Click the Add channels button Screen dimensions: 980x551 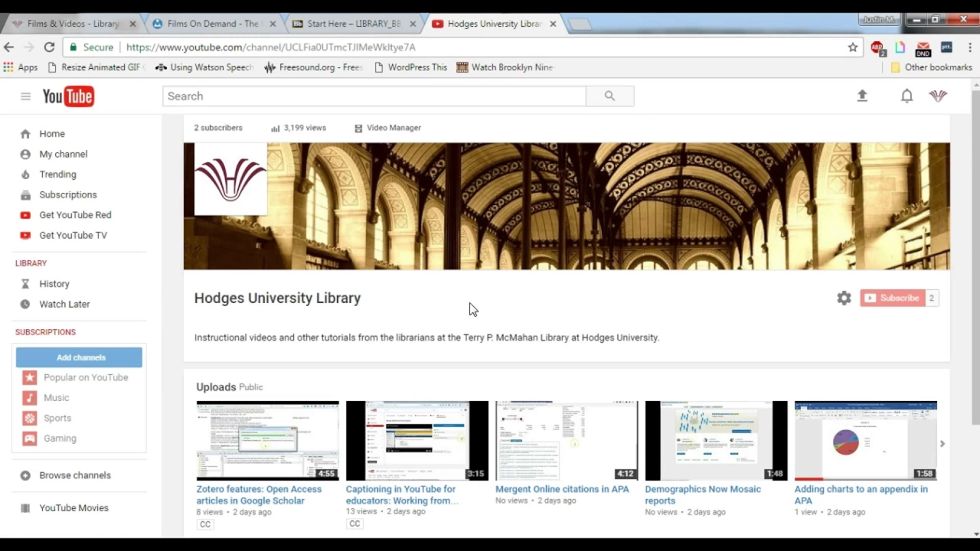[x=79, y=357]
